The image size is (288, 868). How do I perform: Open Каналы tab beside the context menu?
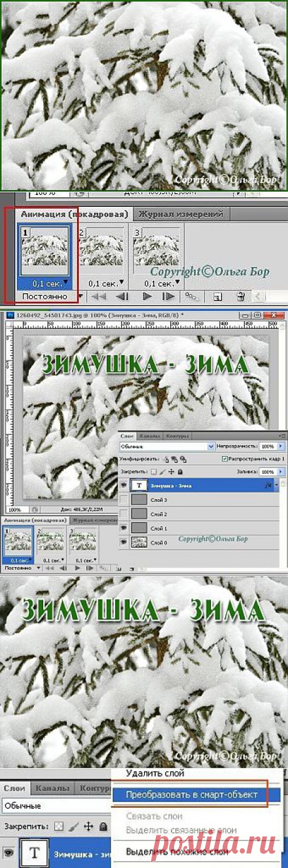click(x=53, y=788)
